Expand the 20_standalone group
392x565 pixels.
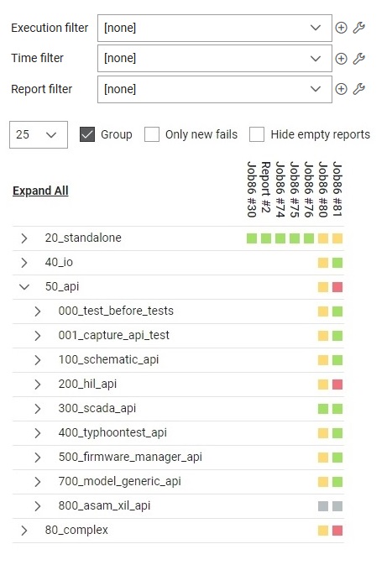(24, 238)
